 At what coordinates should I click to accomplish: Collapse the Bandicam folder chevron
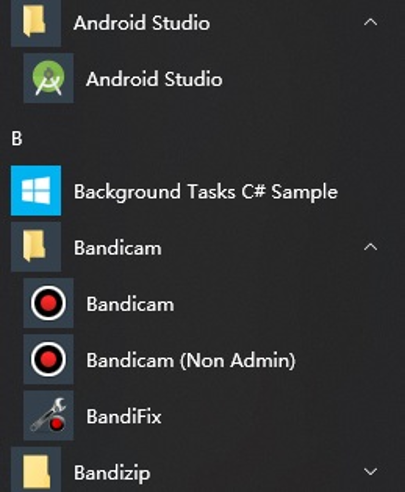tap(371, 247)
